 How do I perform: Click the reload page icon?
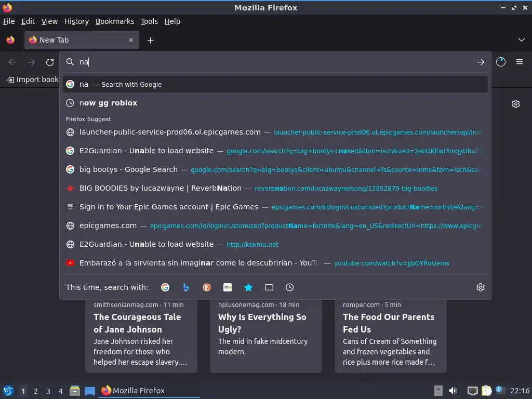[x=50, y=62]
